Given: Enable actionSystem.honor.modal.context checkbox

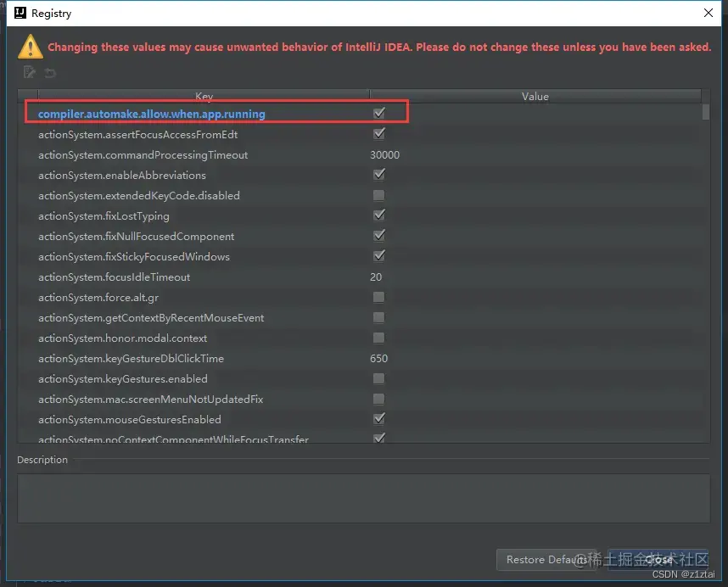Looking at the screenshot, I should 378,338.
